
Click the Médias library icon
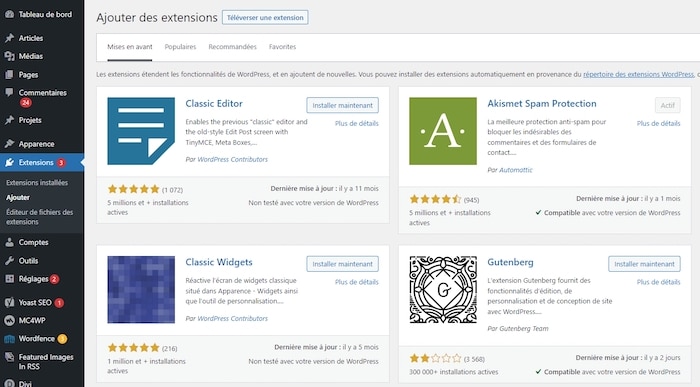pyautogui.click(x=9, y=56)
